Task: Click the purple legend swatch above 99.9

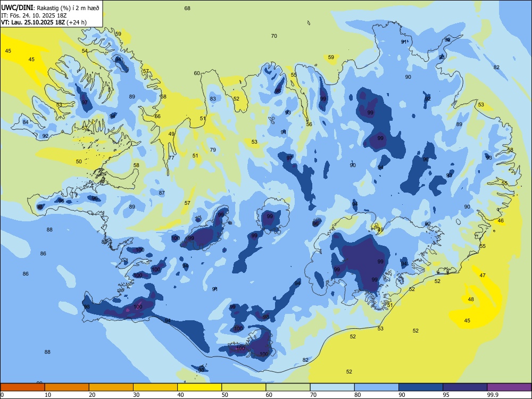Action: 509,387
